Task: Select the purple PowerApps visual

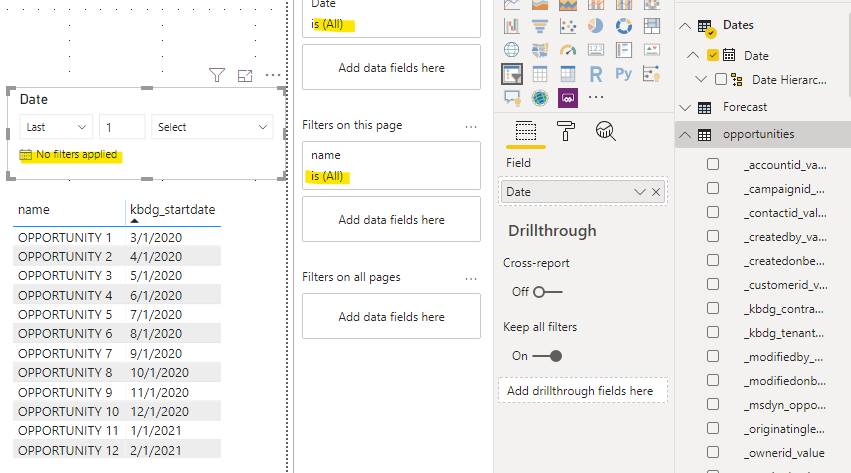Action: [568, 98]
